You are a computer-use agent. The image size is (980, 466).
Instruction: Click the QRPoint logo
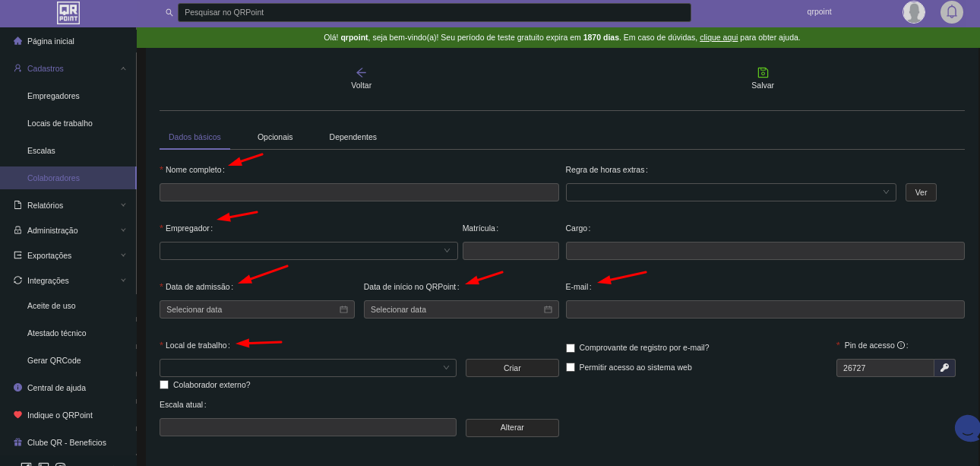pyautogui.click(x=68, y=13)
